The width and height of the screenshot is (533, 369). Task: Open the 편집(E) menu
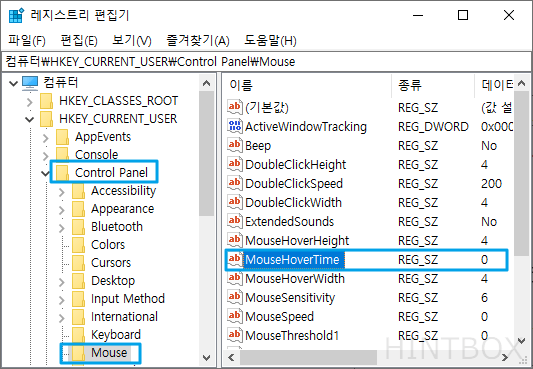[79, 41]
